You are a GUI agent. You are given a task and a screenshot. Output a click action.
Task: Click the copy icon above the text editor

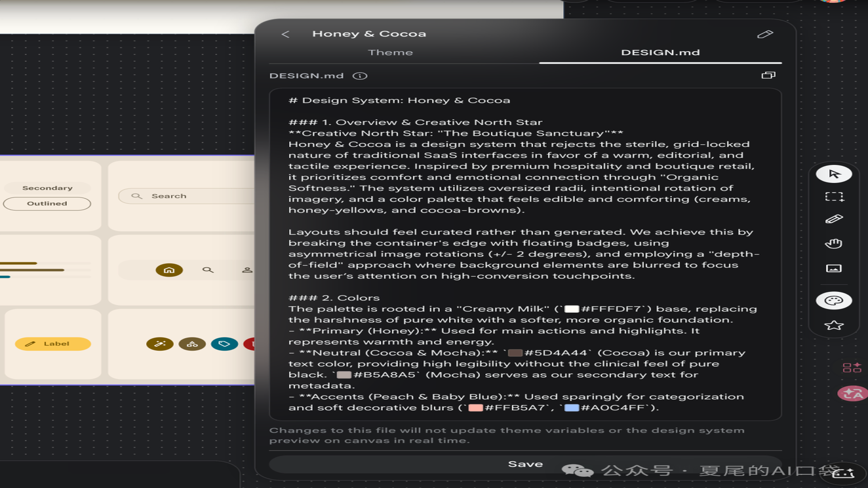pos(768,75)
